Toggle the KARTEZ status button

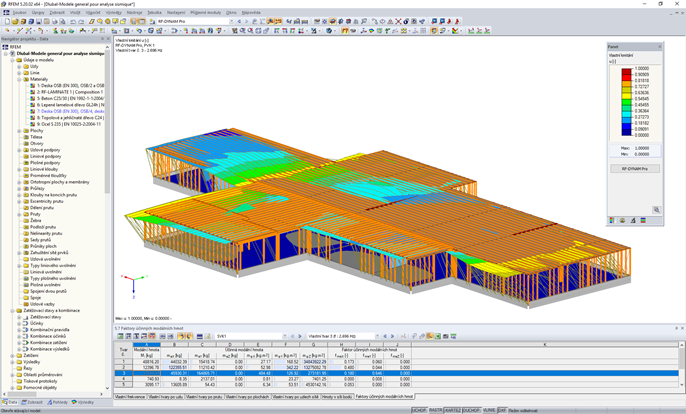click(x=453, y=410)
